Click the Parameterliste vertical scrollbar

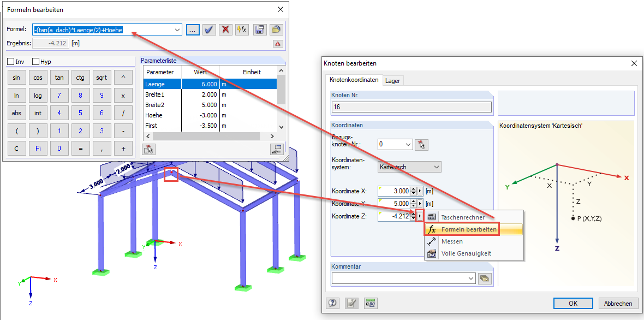click(x=281, y=99)
